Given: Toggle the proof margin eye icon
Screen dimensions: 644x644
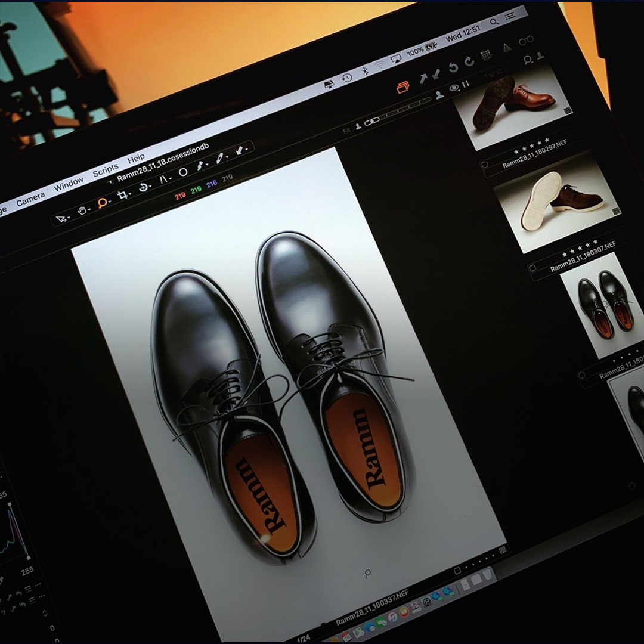Looking at the screenshot, I should [x=454, y=88].
